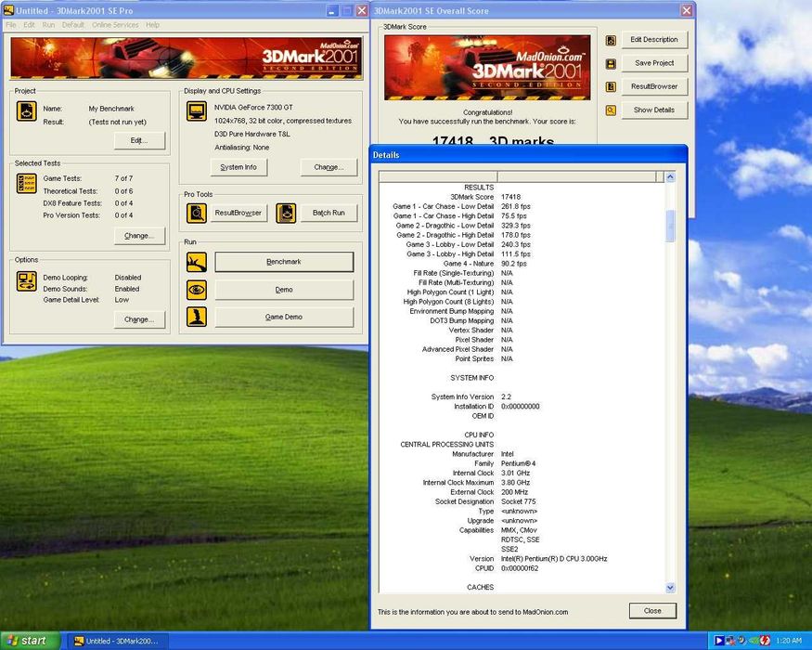This screenshot has width=812, height=650.
Task: Click the monitor icon in Display and CPU Settings
Action: [197, 110]
